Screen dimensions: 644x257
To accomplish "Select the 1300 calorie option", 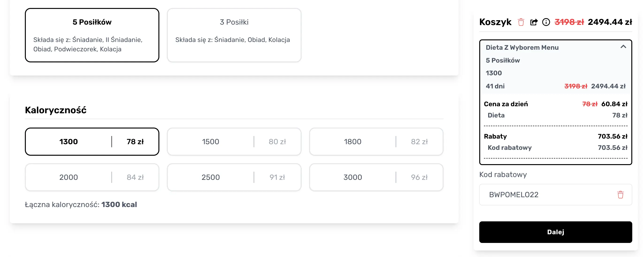I will tap(92, 142).
